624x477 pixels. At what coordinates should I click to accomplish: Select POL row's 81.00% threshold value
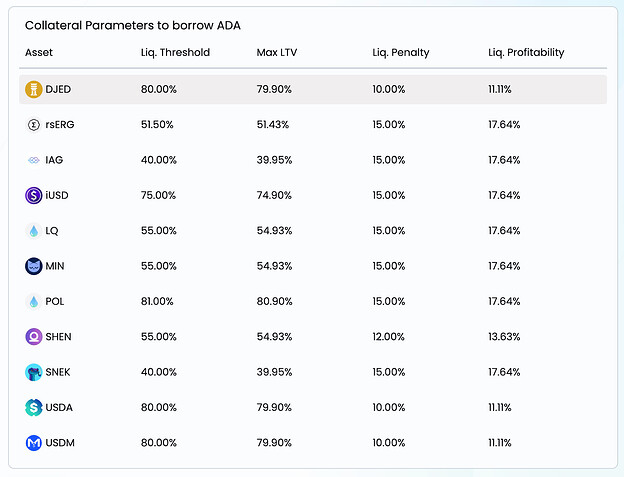tap(158, 301)
